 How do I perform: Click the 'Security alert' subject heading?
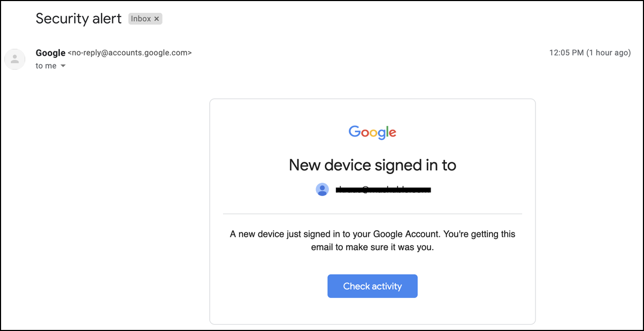point(79,18)
